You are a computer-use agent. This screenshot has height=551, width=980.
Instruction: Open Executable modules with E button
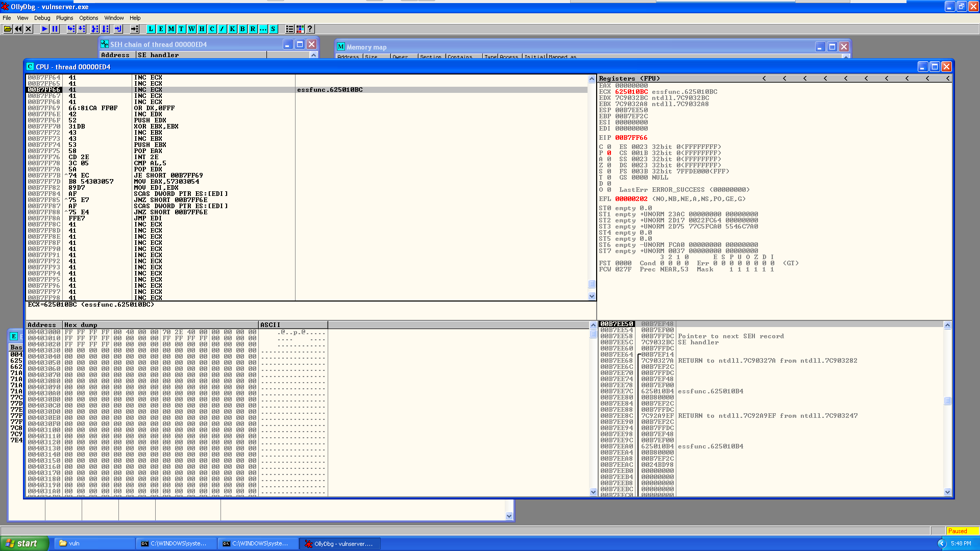(x=161, y=29)
